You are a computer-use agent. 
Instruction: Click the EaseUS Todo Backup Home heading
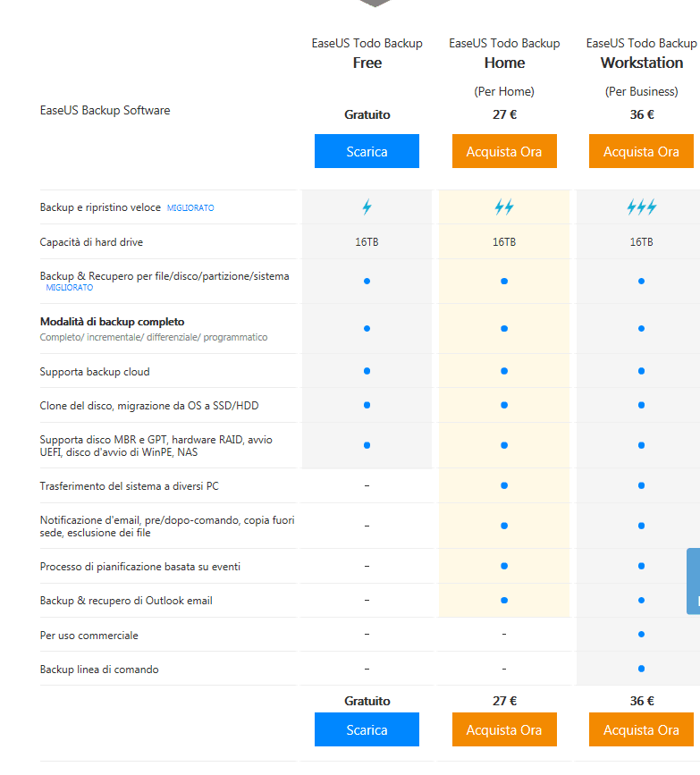pyautogui.click(x=504, y=54)
